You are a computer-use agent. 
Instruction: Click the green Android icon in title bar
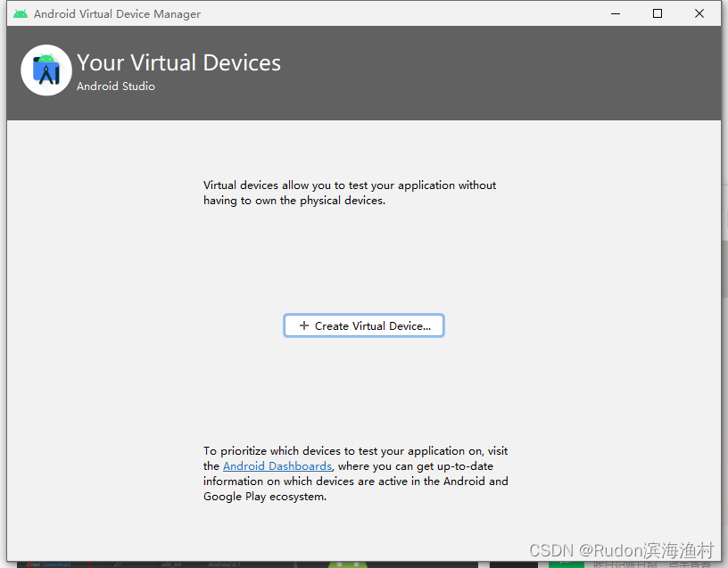tap(21, 13)
